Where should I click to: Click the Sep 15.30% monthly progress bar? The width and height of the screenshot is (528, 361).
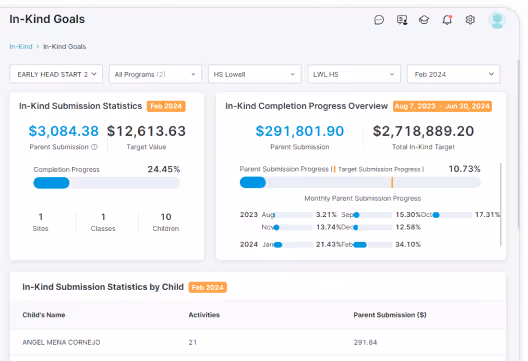pos(373,215)
